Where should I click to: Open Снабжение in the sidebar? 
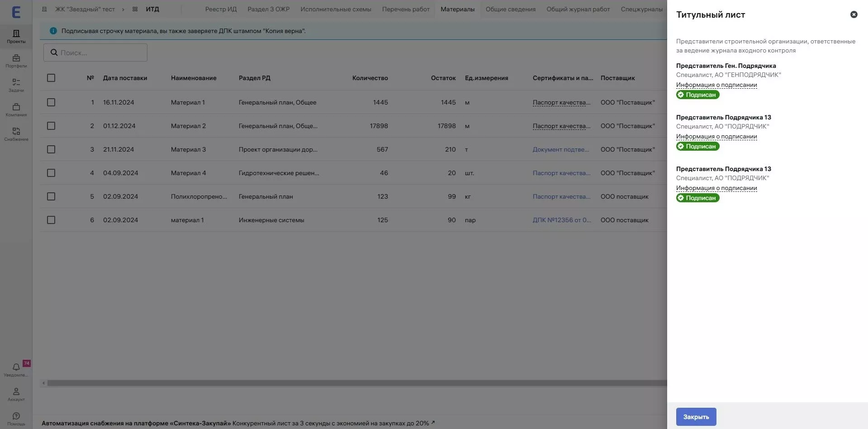point(16,134)
